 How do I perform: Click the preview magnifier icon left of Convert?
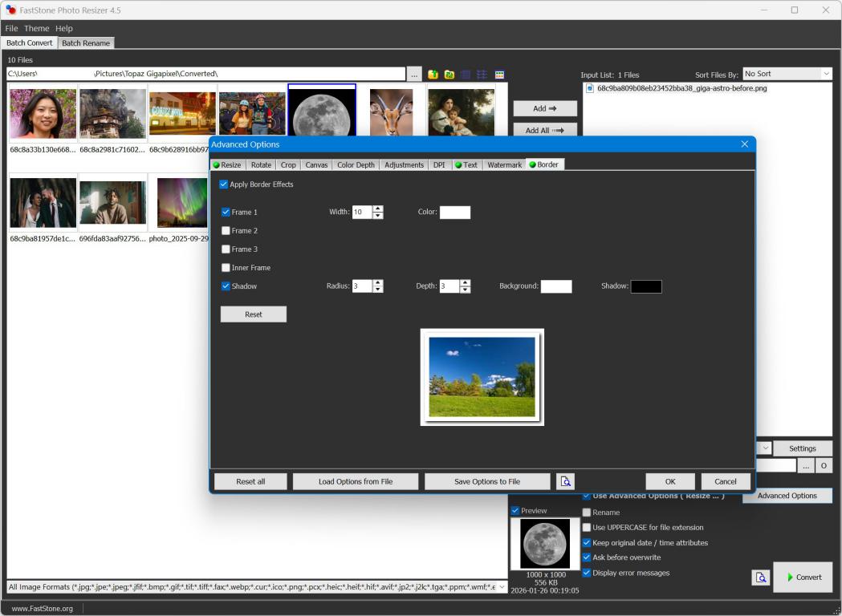760,577
